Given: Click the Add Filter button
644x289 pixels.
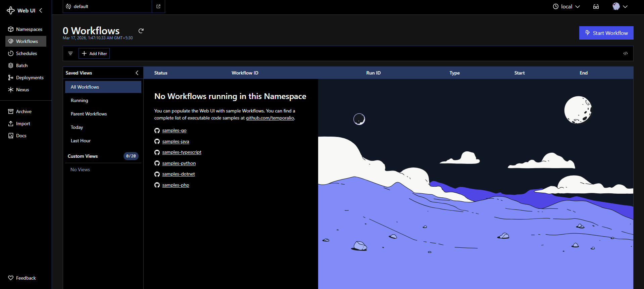Looking at the screenshot, I should point(94,53).
